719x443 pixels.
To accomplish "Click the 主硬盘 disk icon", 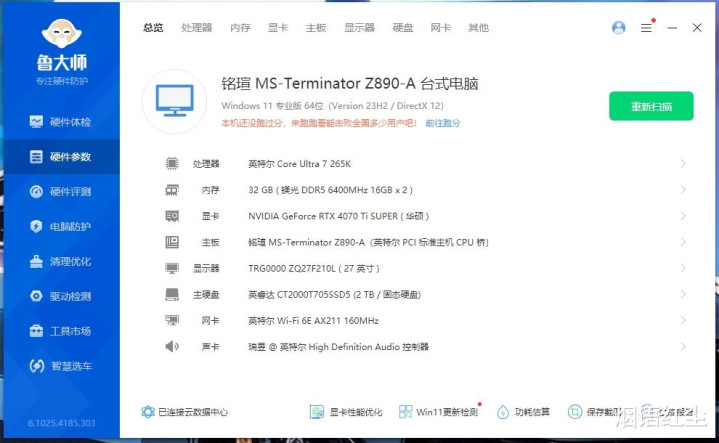I will tap(172, 294).
